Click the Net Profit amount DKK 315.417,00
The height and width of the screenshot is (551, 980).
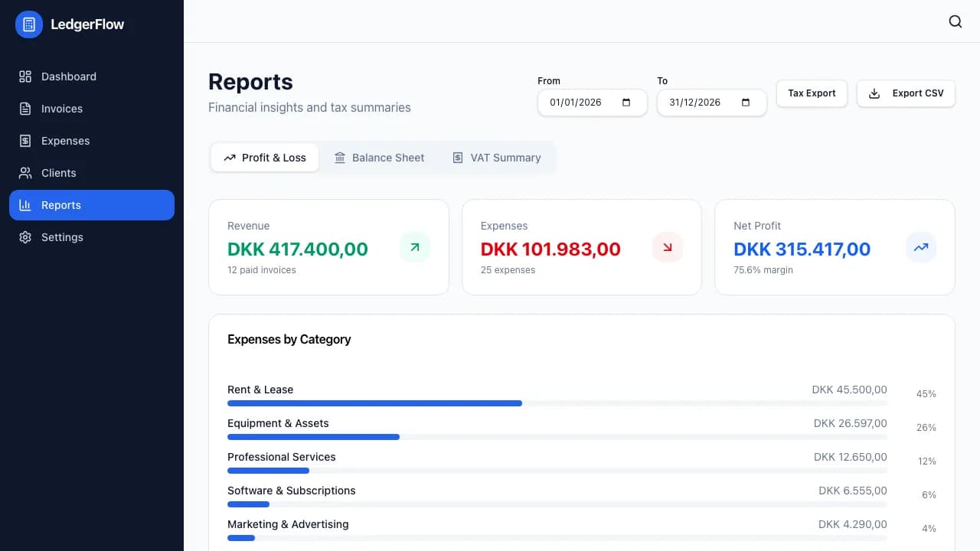click(x=802, y=249)
